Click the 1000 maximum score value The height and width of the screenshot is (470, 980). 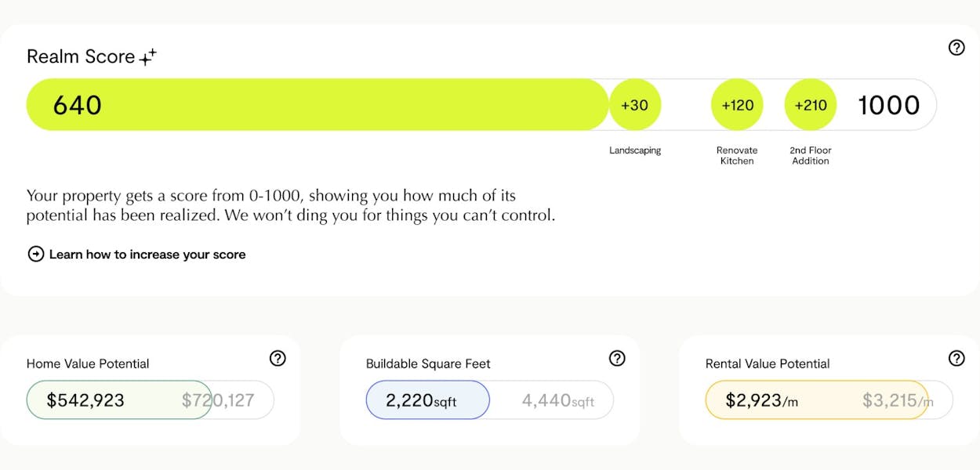point(889,105)
